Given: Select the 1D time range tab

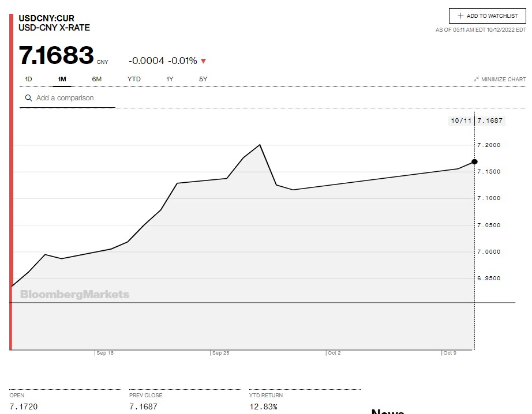Looking at the screenshot, I should [x=28, y=79].
